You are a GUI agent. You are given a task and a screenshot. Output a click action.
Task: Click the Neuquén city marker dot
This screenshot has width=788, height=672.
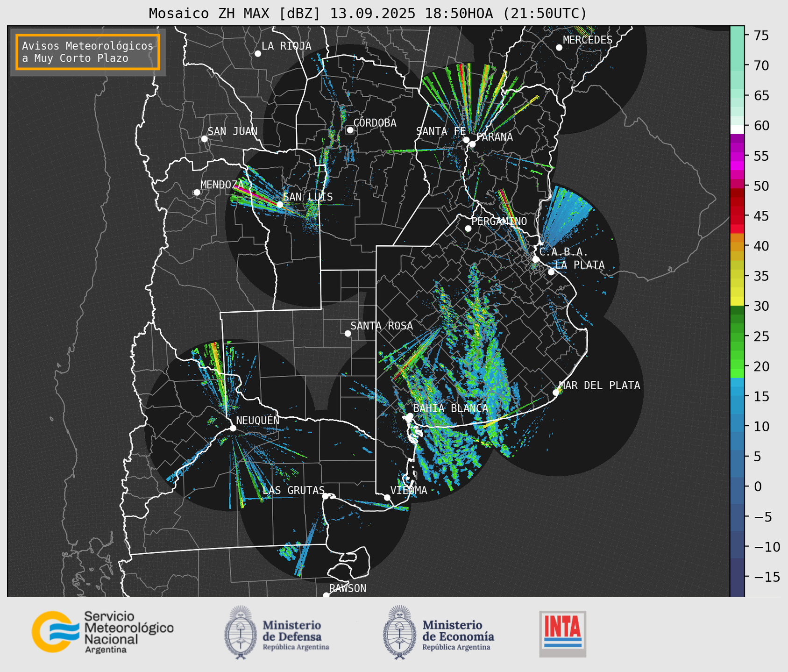coord(233,428)
